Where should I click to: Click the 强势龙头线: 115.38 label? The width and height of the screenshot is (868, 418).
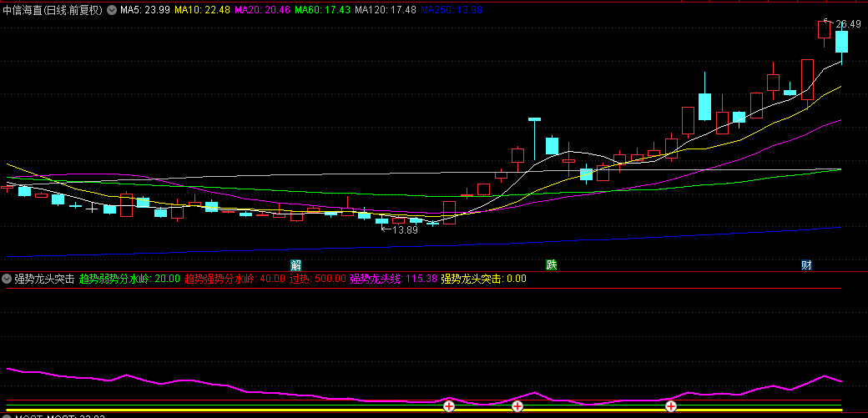click(394, 279)
